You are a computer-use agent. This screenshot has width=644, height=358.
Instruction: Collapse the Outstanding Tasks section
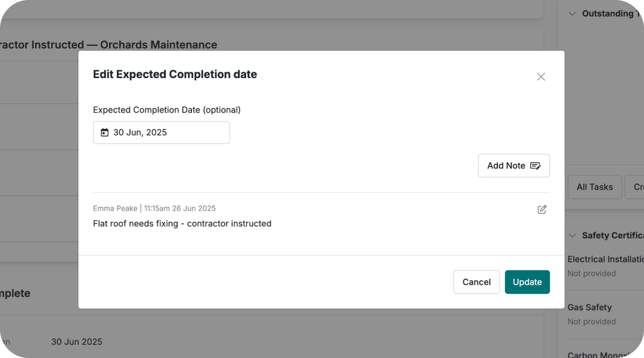tap(572, 13)
